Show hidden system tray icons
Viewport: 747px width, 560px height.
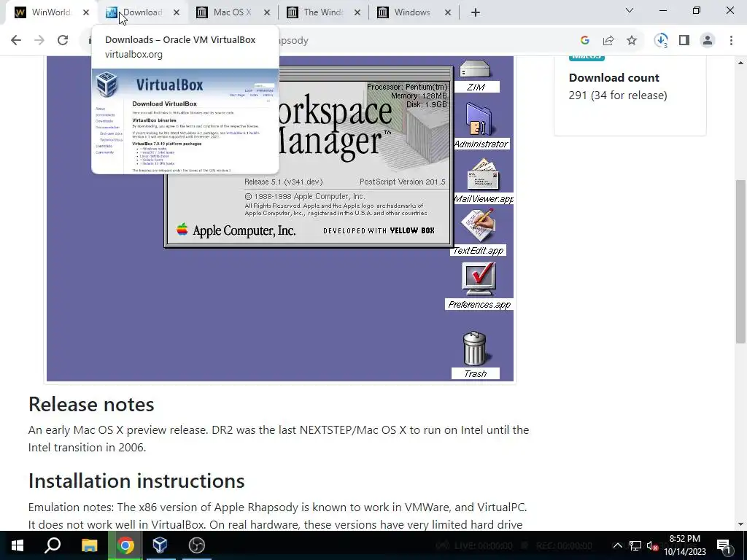coord(617,545)
